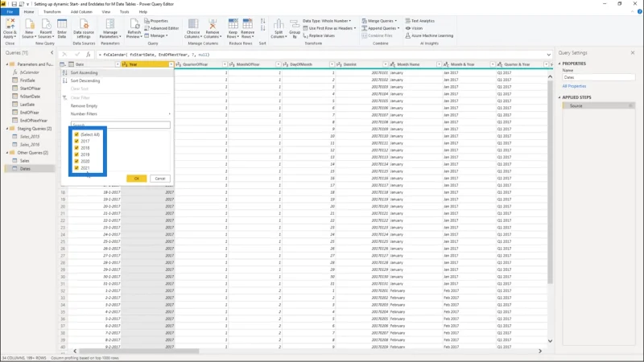The image size is (644, 362).
Task: Click the query Name field
Action: tap(599, 77)
